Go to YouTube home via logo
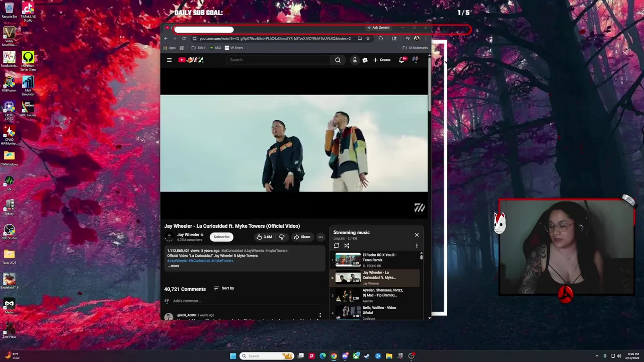The height and width of the screenshot is (362, 644). [191, 60]
